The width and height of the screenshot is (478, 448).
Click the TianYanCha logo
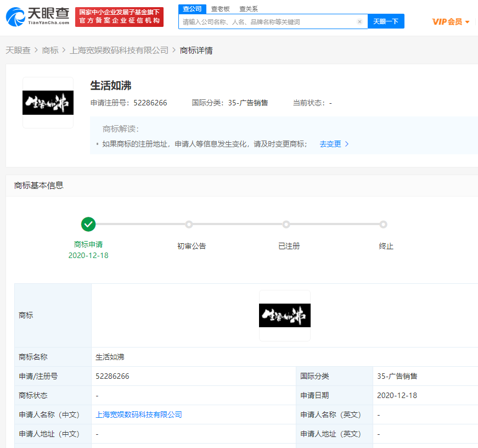point(38,17)
